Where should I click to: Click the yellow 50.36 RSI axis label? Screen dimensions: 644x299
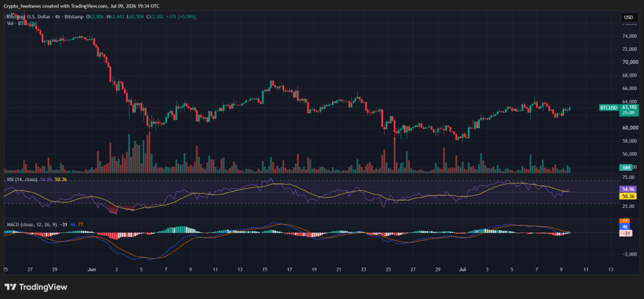coord(629,196)
